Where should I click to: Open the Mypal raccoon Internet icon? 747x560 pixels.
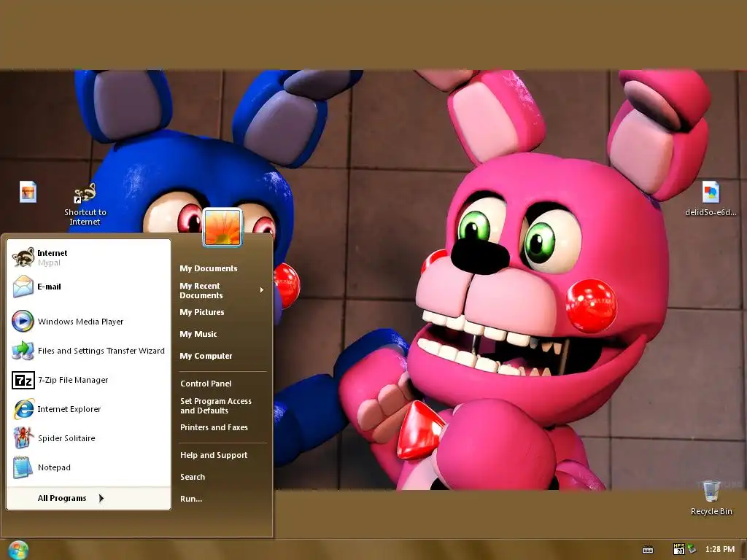pyautogui.click(x=23, y=257)
